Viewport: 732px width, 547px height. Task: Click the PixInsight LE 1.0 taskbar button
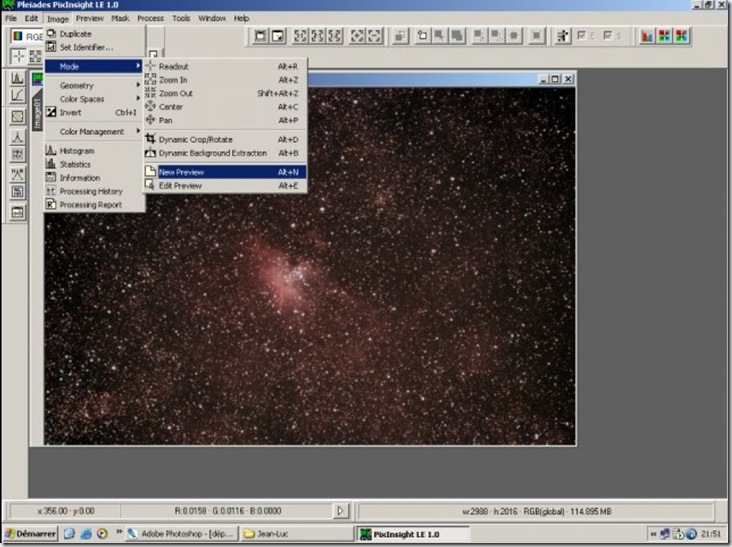[413, 533]
